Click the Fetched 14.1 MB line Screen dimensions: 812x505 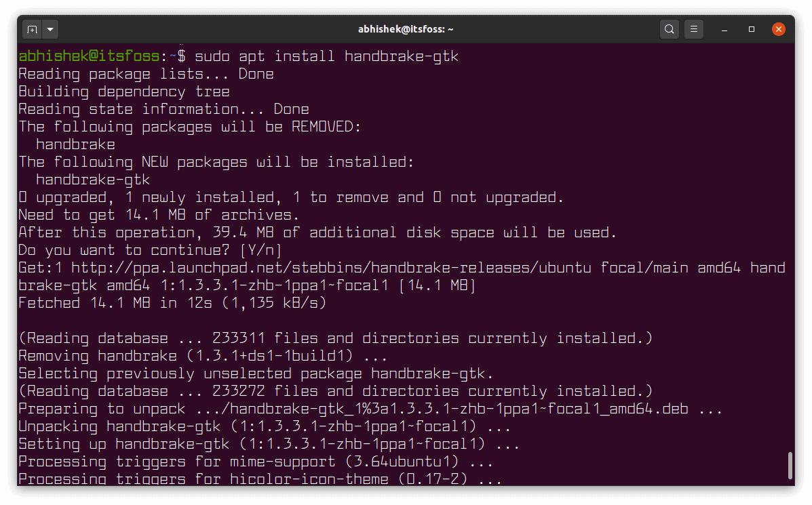pos(172,303)
